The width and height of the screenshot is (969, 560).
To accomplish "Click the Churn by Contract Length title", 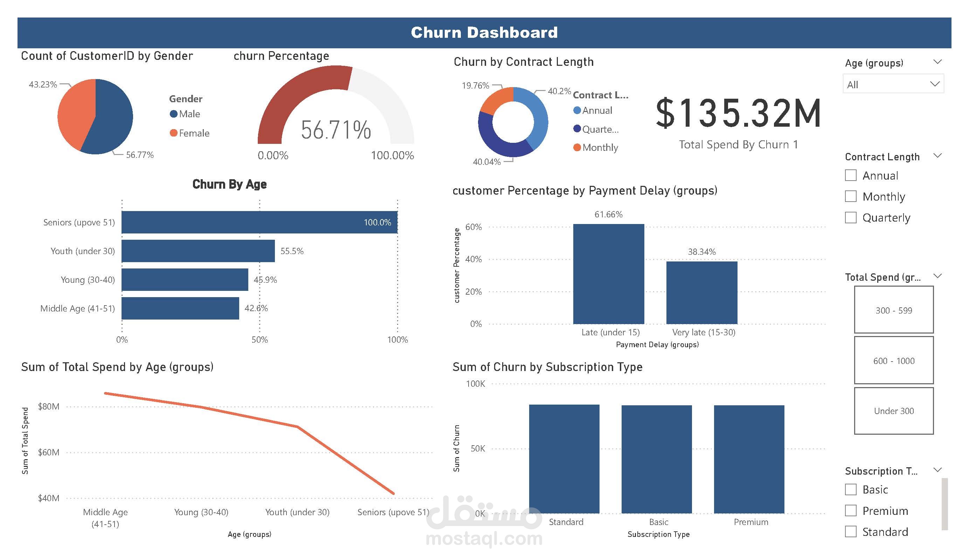I will tap(523, 62).
